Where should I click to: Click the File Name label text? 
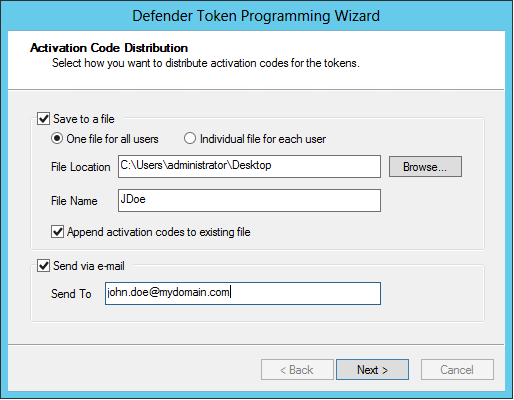[74, 201]
